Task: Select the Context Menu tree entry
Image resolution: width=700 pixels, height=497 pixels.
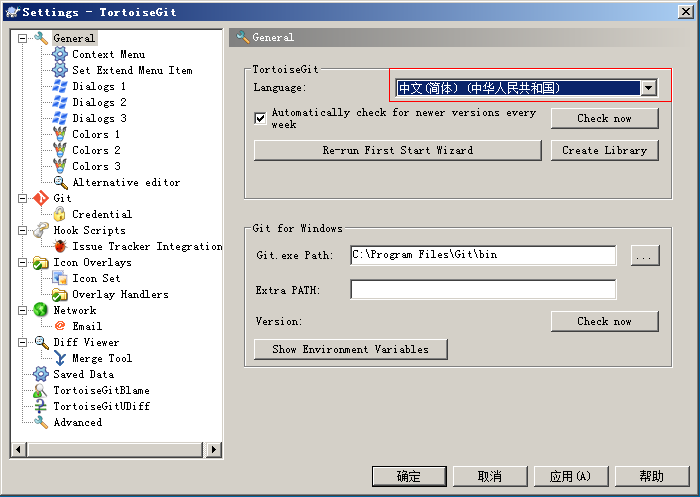Action: point(108,54)
